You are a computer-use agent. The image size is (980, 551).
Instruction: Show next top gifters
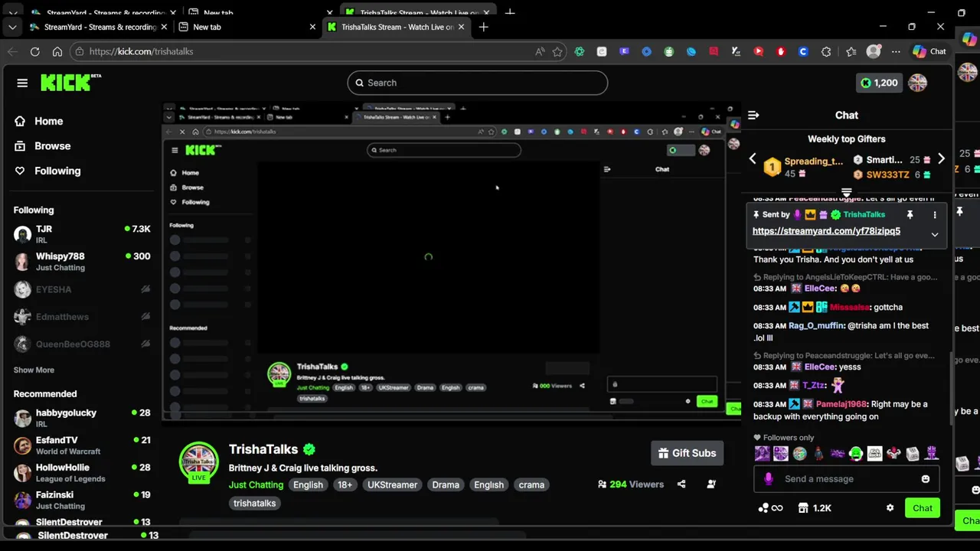pos(941,159)
